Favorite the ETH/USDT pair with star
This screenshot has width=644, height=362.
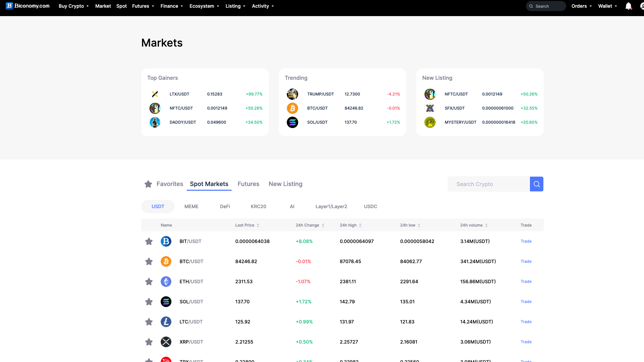click(x=149, y=282)
